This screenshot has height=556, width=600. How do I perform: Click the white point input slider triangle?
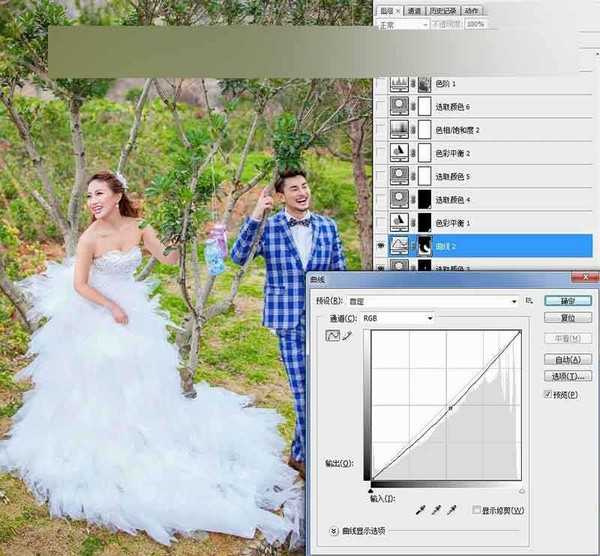(x=521, y=491)
